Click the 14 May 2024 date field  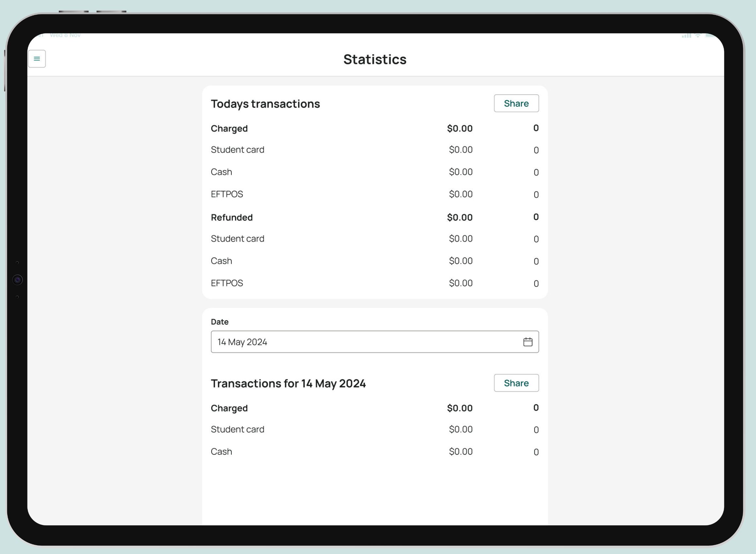click(x=365, y=342)
